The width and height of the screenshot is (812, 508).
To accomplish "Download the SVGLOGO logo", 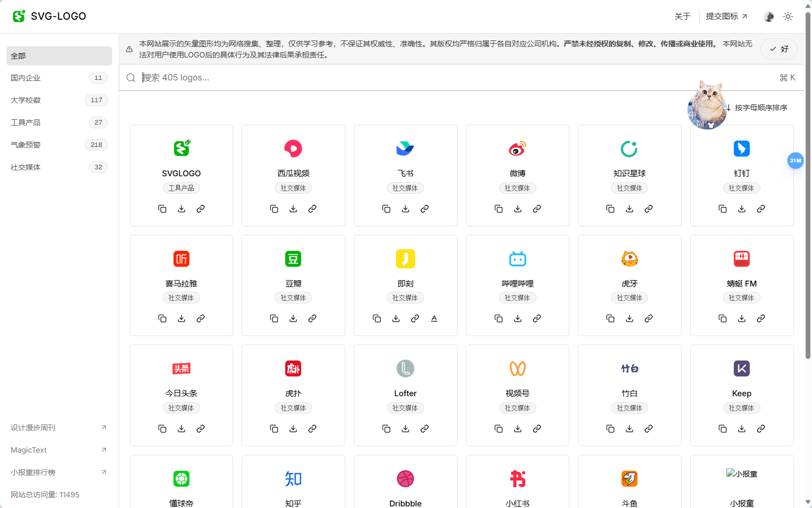I will point(181,209).
